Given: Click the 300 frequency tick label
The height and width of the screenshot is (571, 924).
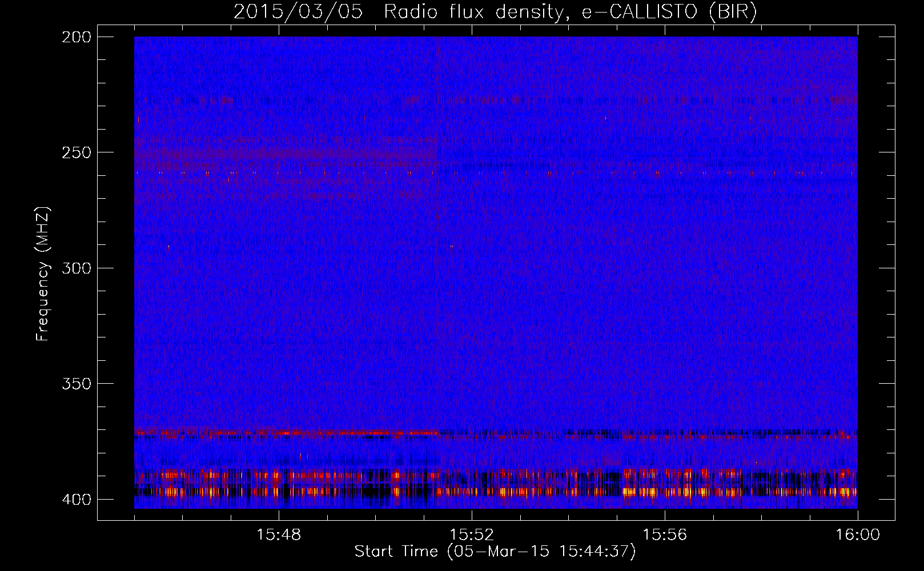Looking at the screenshot, I should click(x=77, y=268).
